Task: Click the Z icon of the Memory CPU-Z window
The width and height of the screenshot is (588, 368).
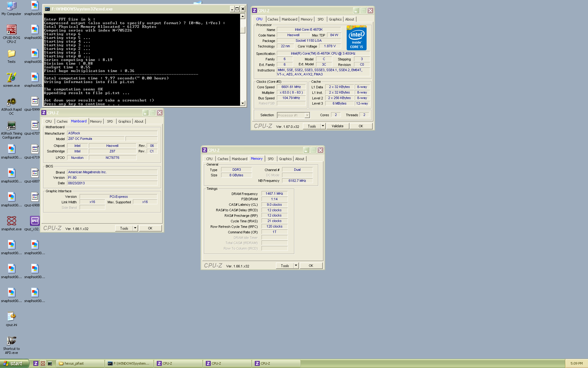Action: 205,150
